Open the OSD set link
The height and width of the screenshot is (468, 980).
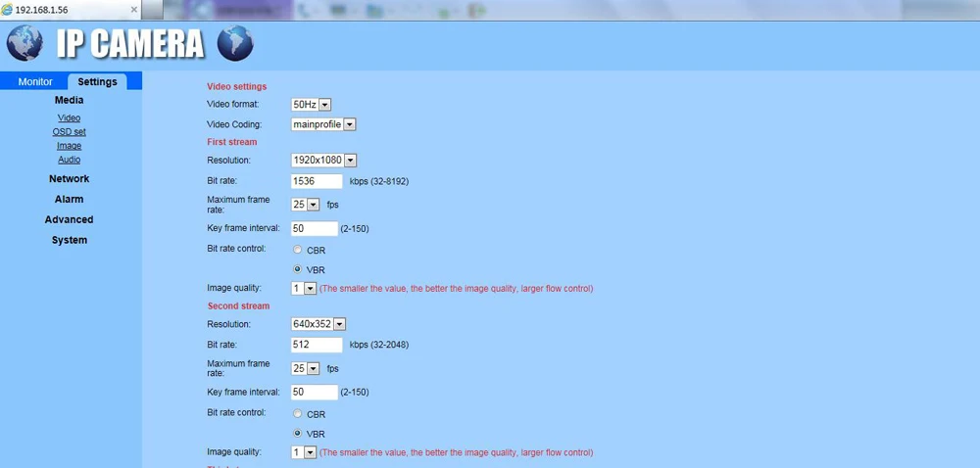70,131
